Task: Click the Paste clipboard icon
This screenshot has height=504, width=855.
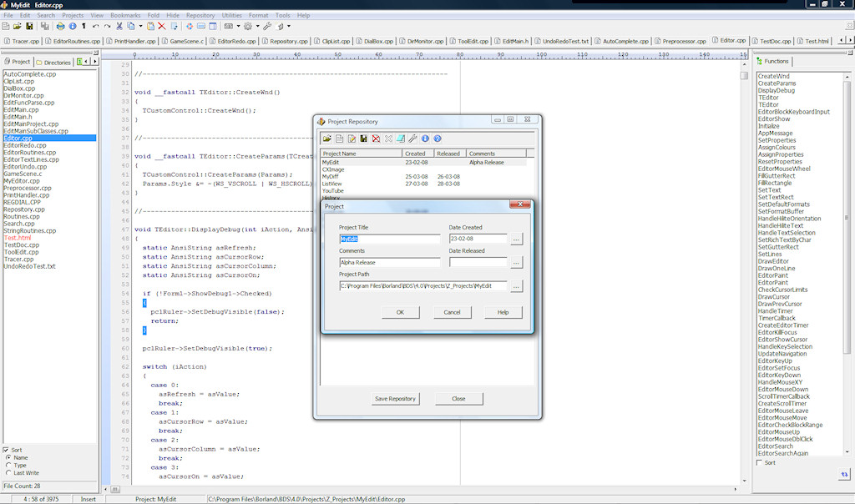Action: (150, 26)
